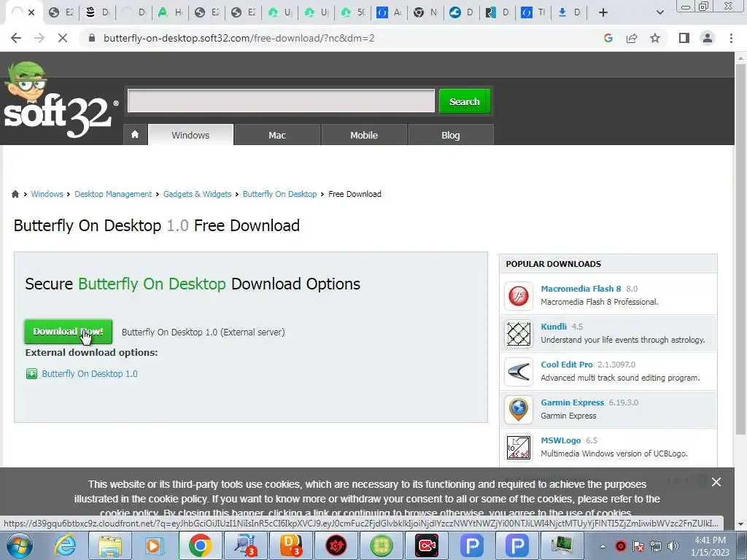Open the Windows Start menu

click(x=19, y=545)
